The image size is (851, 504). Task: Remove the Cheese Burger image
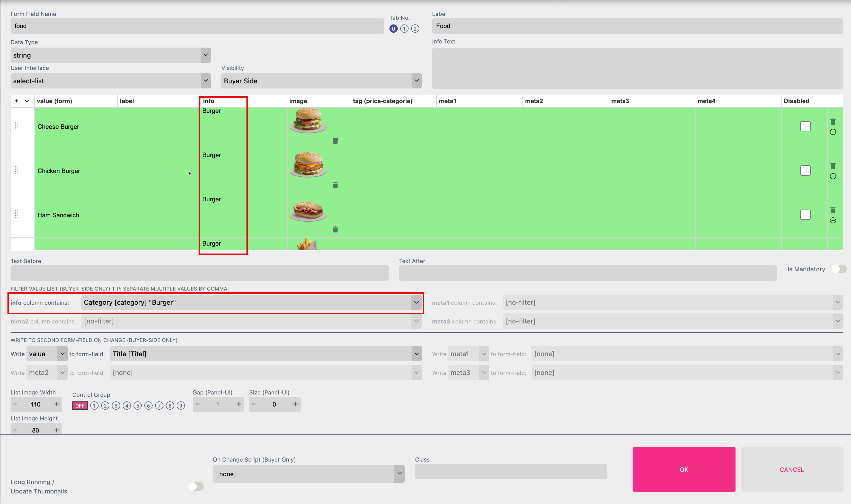pos(335,141)
